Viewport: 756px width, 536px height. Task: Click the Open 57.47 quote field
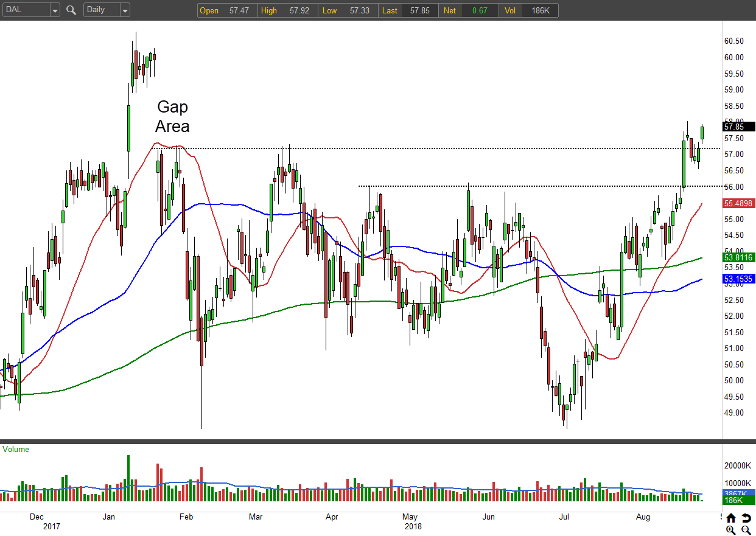click(227, 10)
